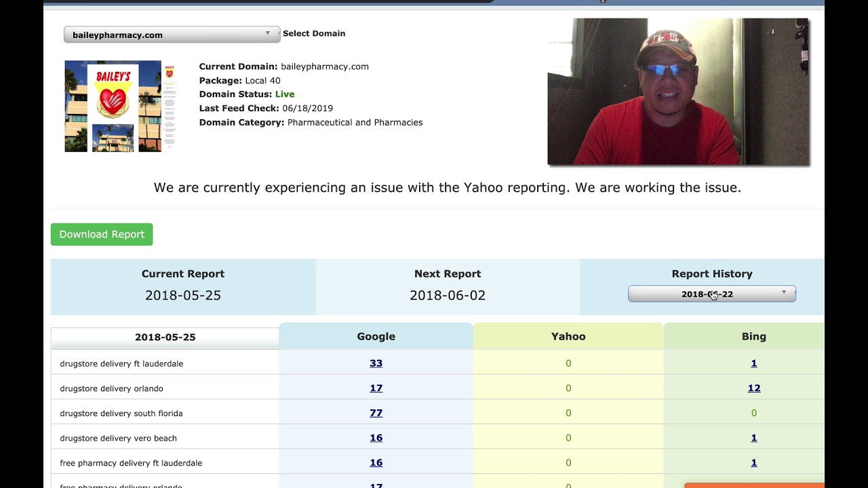Open Google rank 17 for drugstore delivery orlando
Viewport: 868px width, 488px height.
(376, 388)
